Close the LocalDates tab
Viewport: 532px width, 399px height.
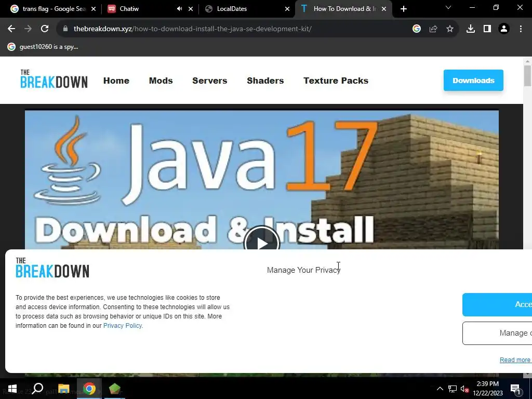287,9
